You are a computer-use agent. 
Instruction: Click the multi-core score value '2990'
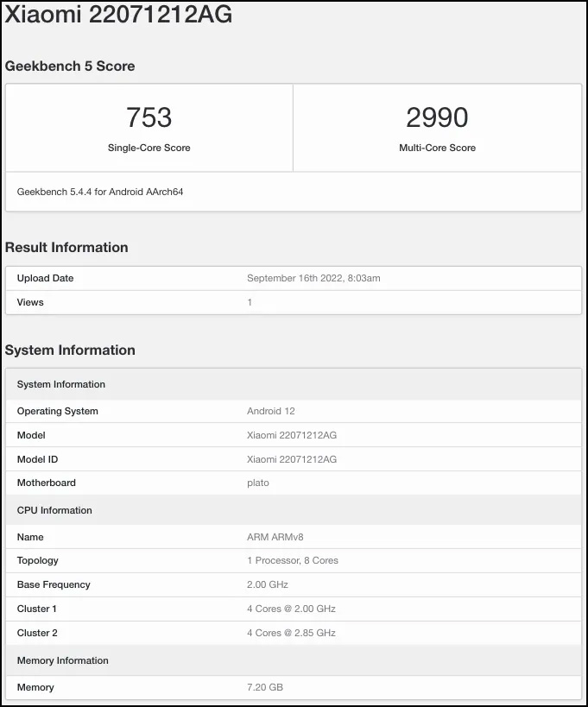[x=437, y=117]
